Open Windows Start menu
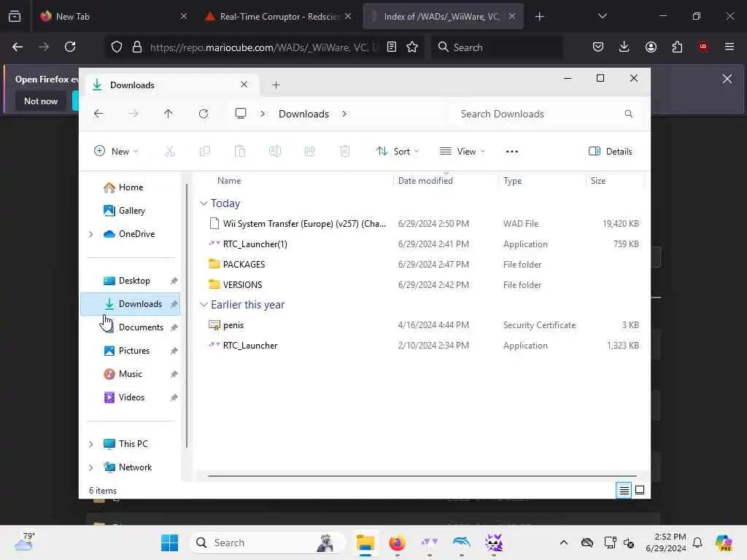 pos(169,542)
